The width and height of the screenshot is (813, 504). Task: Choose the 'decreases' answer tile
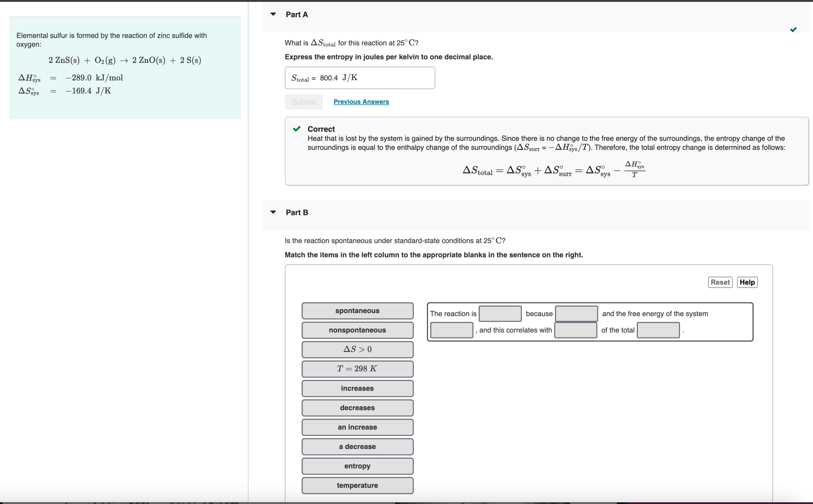coord(357,408)
